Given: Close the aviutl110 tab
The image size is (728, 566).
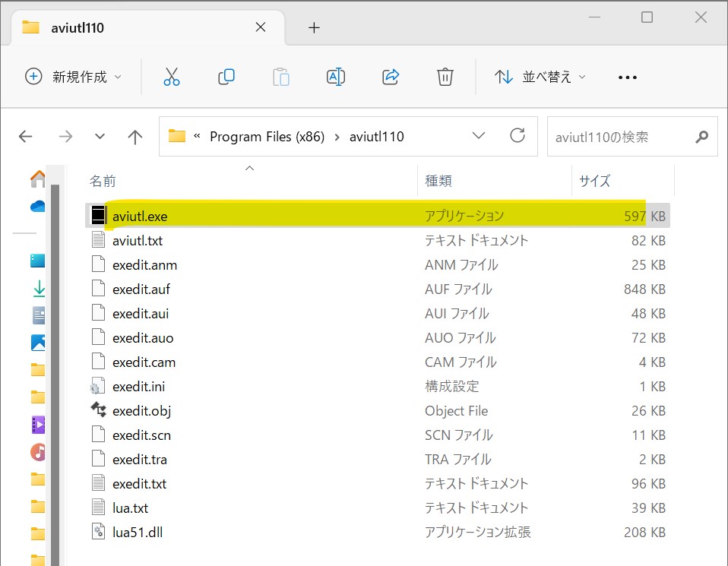Looking at the screenshot, I should tap(261, 27).
